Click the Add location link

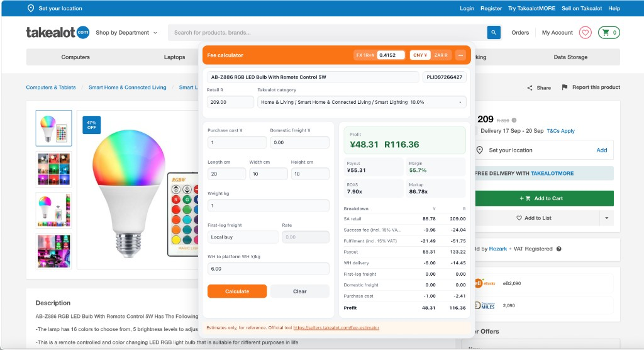[x=602, y=150]
